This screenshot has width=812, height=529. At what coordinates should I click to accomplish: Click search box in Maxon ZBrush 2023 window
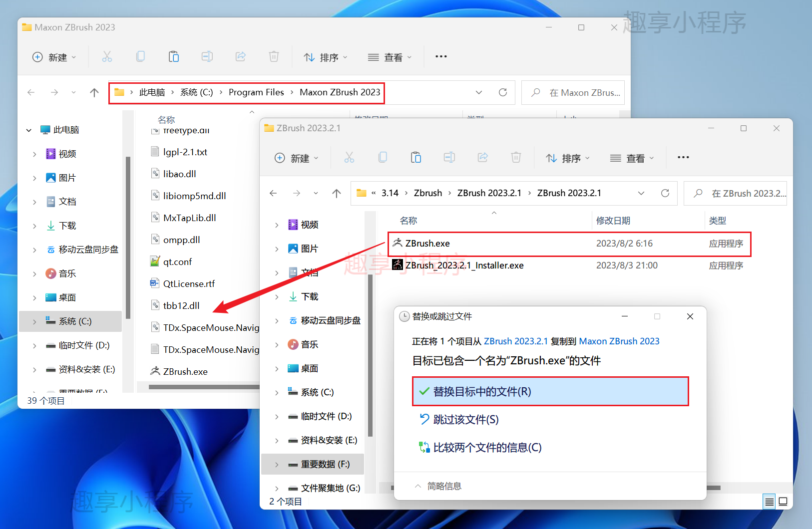coord(573,92)
